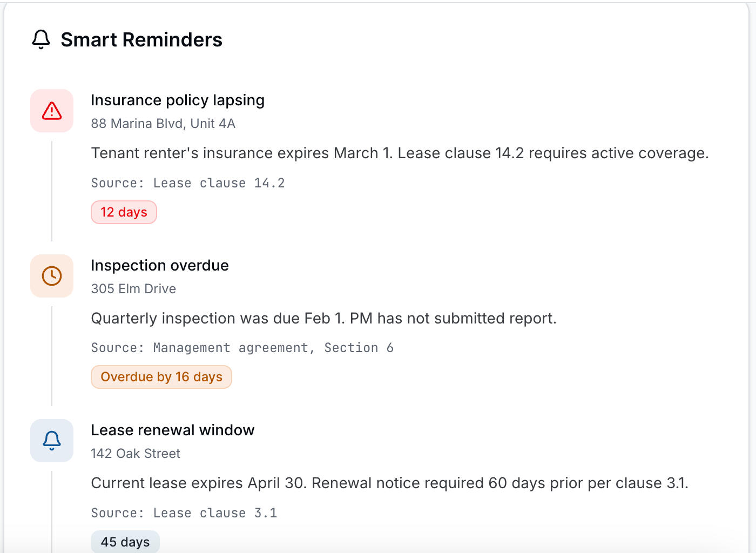Click the Smart Reminders heading
This screenshot has height=553, width=756.
141,40
